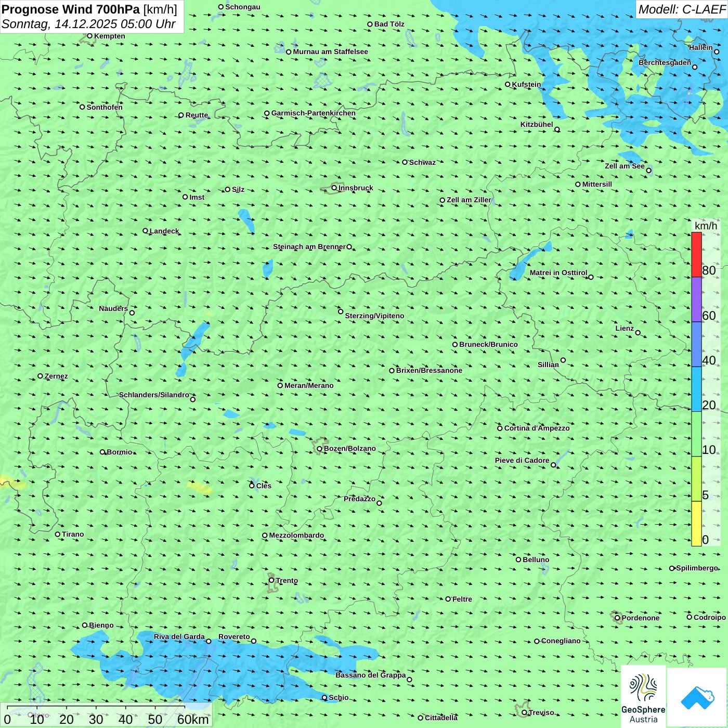Click the Tirano city label
This screenshot has height=728, width=728.
pyautogui.click(x=73, y=534)
